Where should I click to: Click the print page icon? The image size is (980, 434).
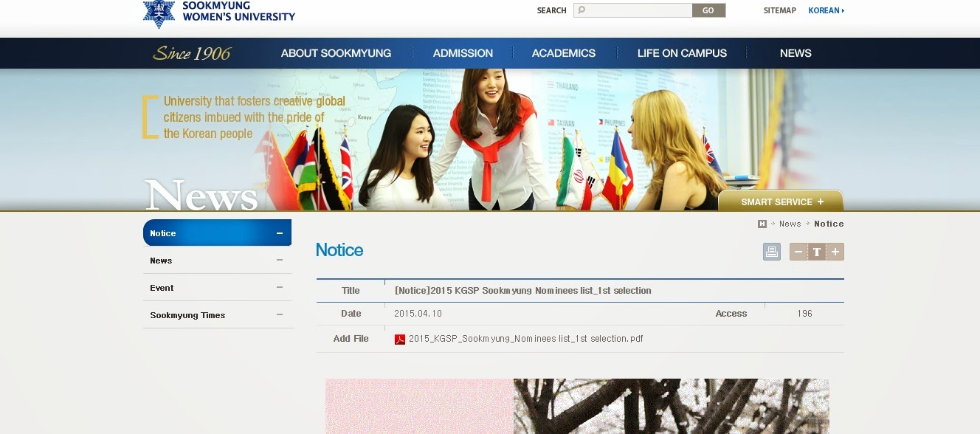(771, 252)
